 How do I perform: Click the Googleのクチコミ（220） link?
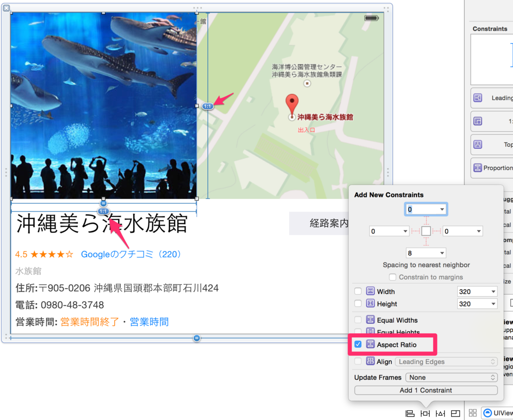(132, 254)
